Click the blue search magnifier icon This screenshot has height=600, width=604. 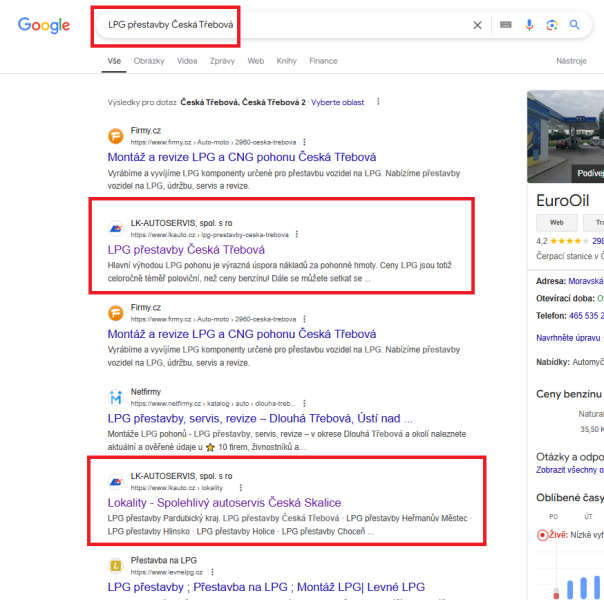[x=574, y=25]
